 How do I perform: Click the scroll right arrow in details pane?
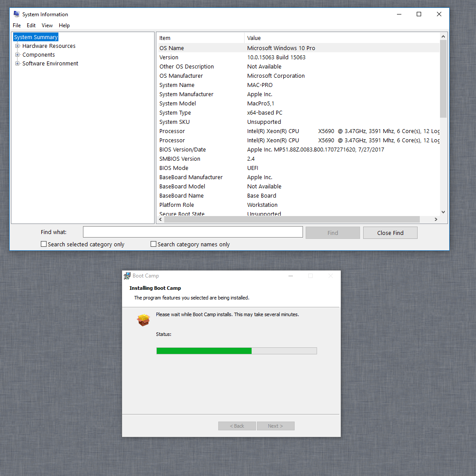pos(436,219)
